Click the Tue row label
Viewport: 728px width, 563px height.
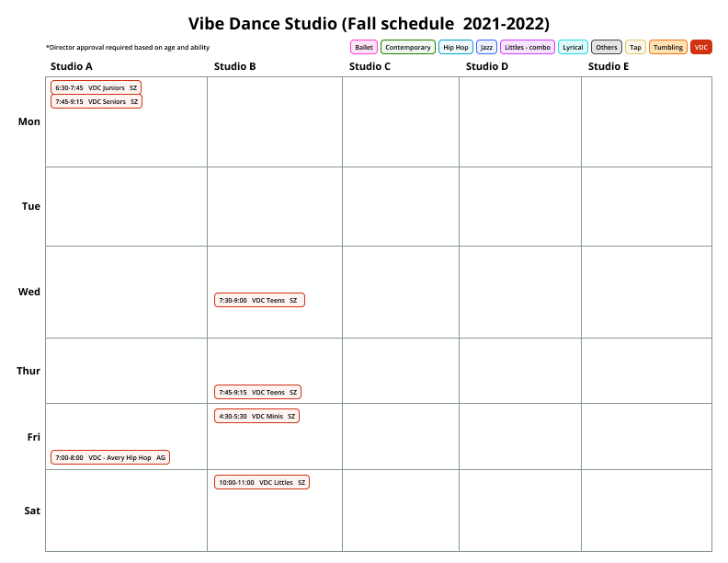point(31,206)
